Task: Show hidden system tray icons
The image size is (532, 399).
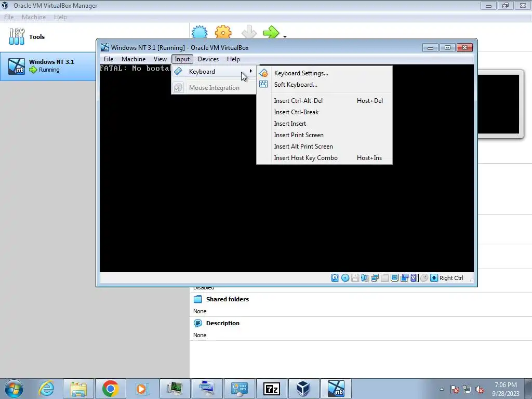Action: click(x=442, y=389)
